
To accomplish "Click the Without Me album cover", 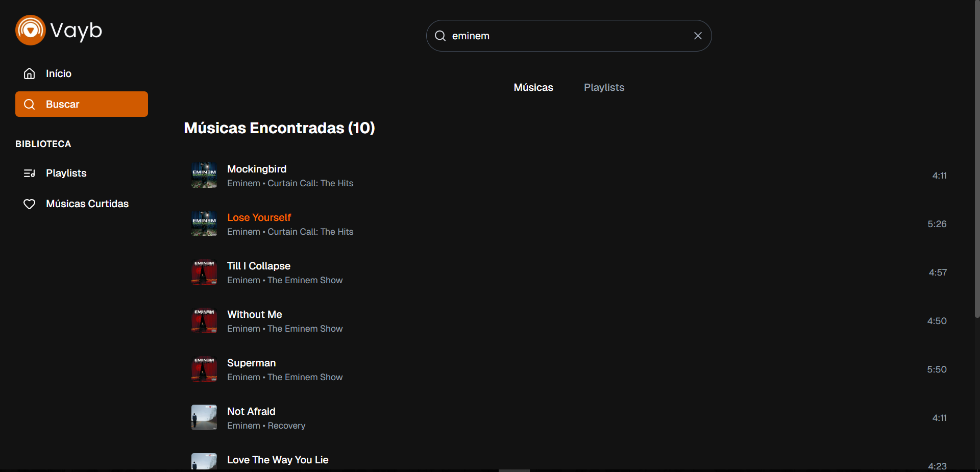I will [204, 320].
